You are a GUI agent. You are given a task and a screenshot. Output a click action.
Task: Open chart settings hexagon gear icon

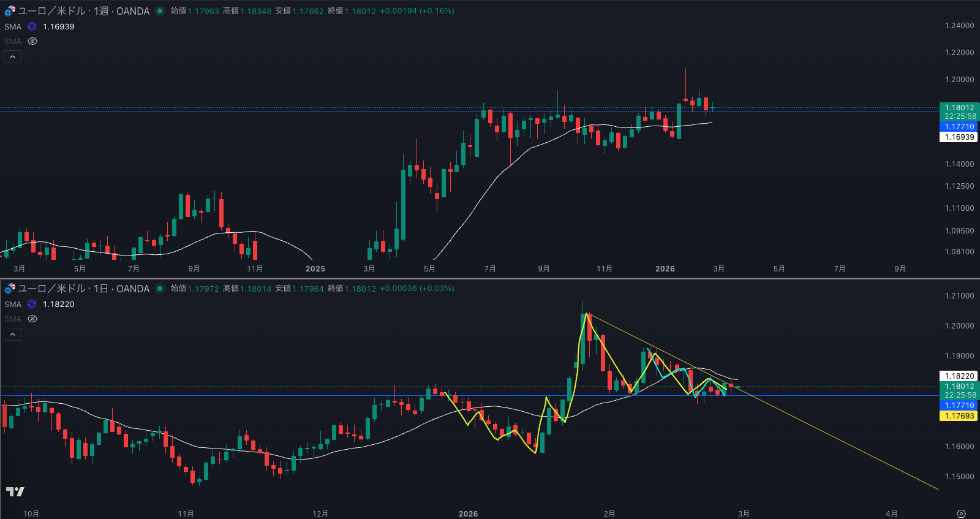(x=961, y=513)
